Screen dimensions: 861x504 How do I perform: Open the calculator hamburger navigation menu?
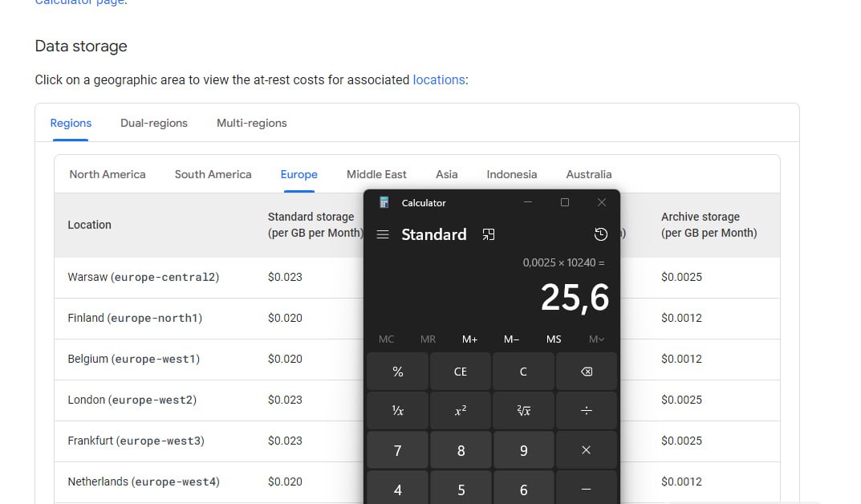[383, 234]
